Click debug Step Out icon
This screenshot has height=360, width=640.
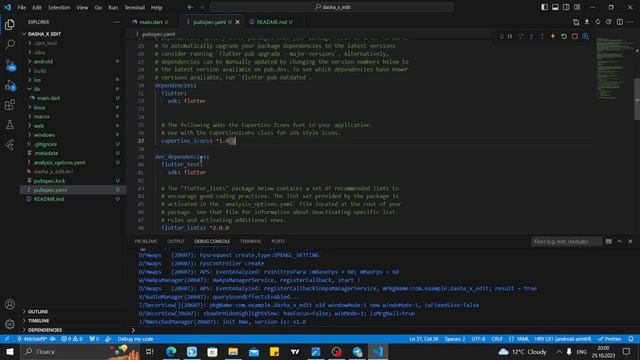(x=542, y=36)
